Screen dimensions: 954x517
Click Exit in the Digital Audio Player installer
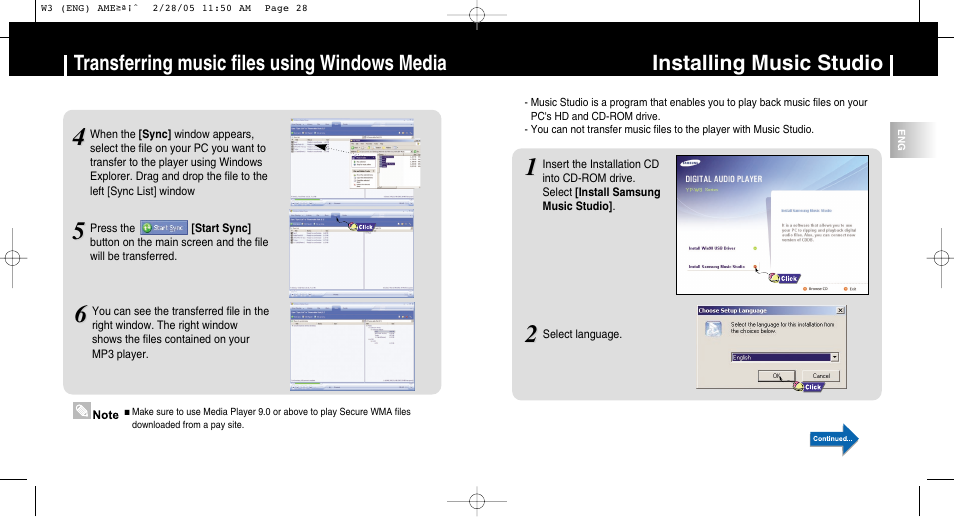pos(850,289)
